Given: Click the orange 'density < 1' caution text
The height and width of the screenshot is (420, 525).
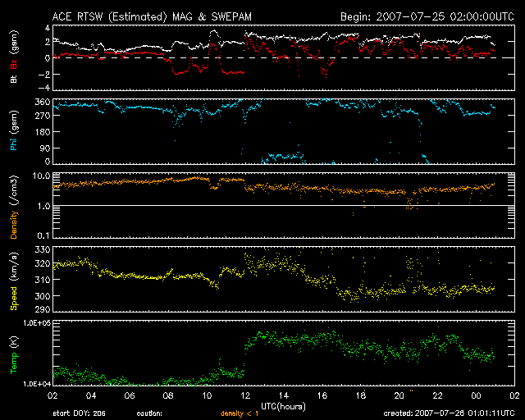Looking at the screenshot, I should pyautogui.click(x=240, y=413).
